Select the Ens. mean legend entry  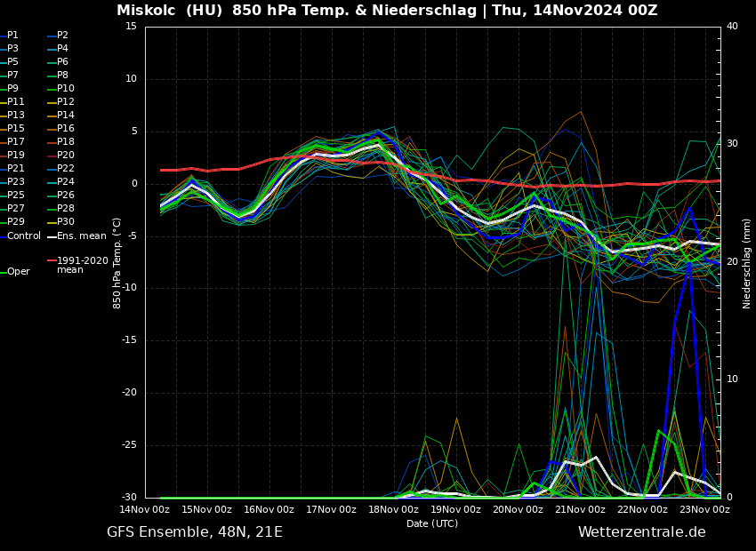(x=80, y=236)
